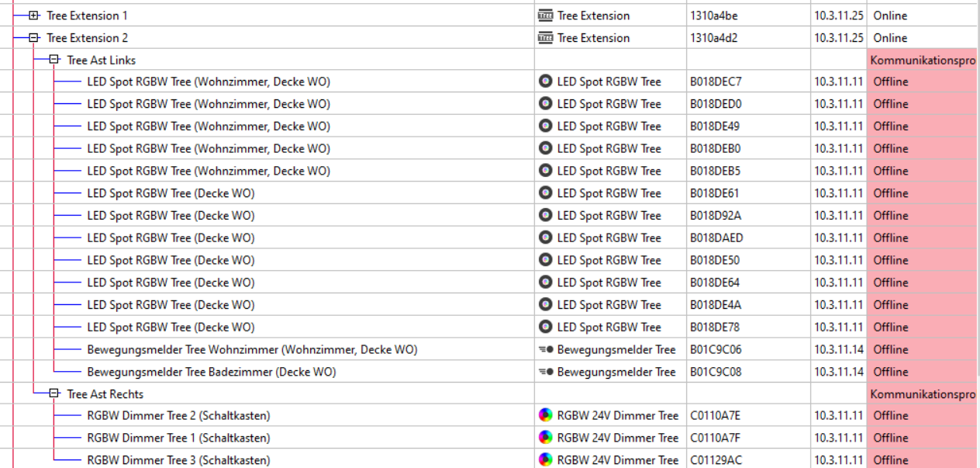Click the Tree Extension icon for serial 1310a4be

tap(545, 16)
